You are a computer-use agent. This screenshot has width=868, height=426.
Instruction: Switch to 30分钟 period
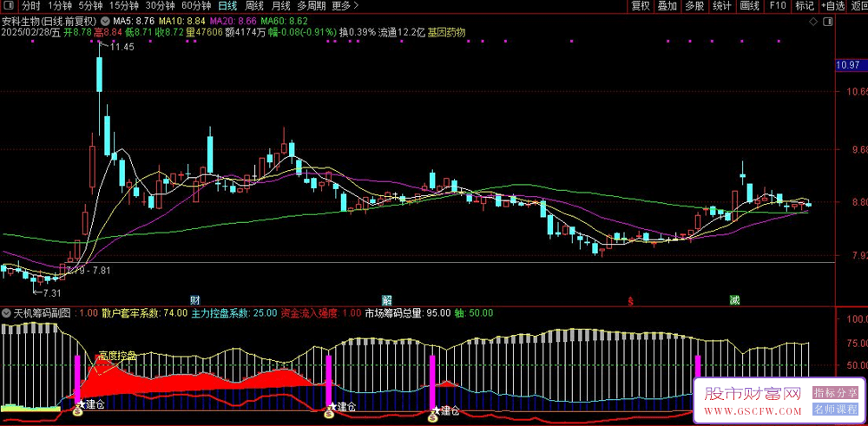(160, 6)
